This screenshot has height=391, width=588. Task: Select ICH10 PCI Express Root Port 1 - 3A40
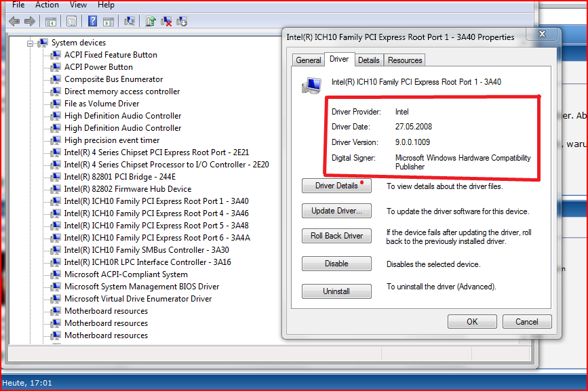157,201
